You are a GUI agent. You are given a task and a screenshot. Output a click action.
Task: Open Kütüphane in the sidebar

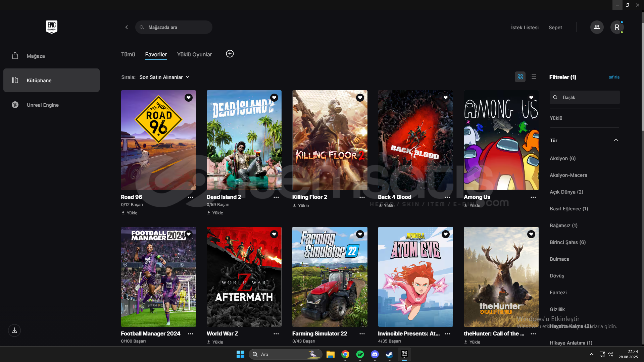coord(51,80)
